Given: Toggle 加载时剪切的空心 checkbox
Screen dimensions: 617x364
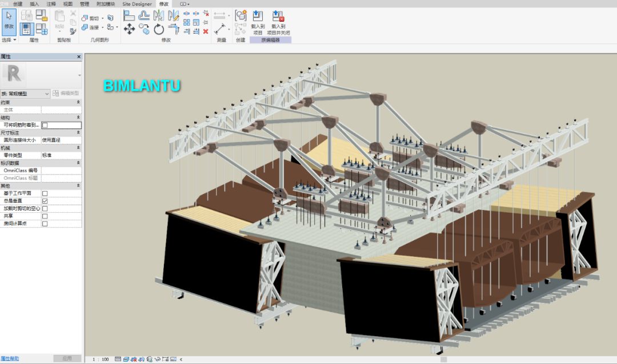Looking at the screenshot, I should pyautogui.click(x=45, y=209).
